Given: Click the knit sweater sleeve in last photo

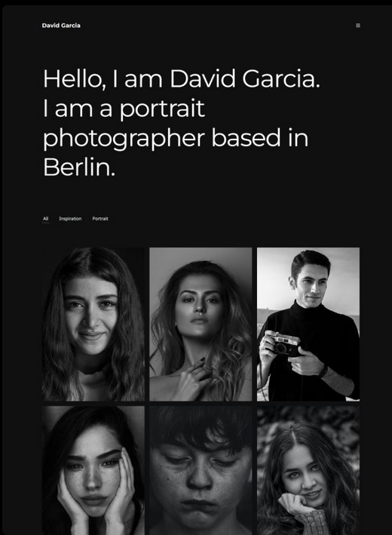Looking at the screenshot, I should pos(311,522).
